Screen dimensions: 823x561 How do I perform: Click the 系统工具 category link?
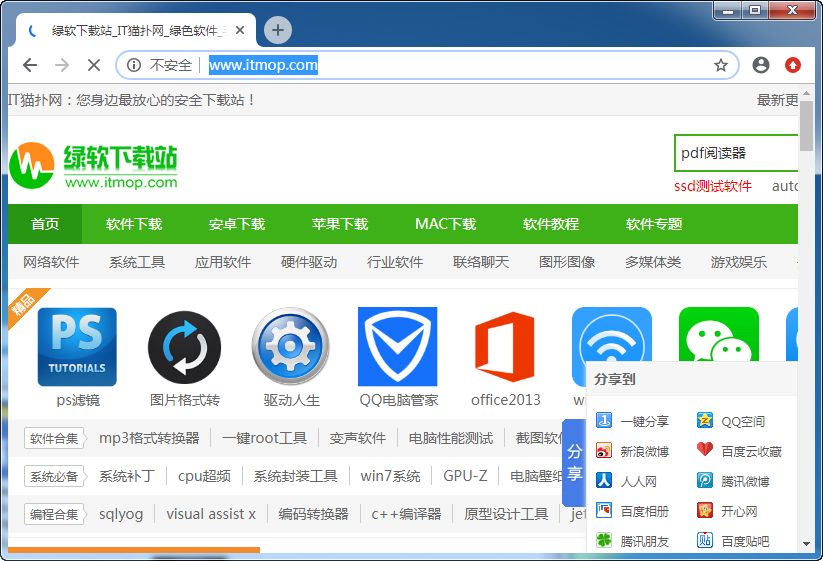pos(137,262)
